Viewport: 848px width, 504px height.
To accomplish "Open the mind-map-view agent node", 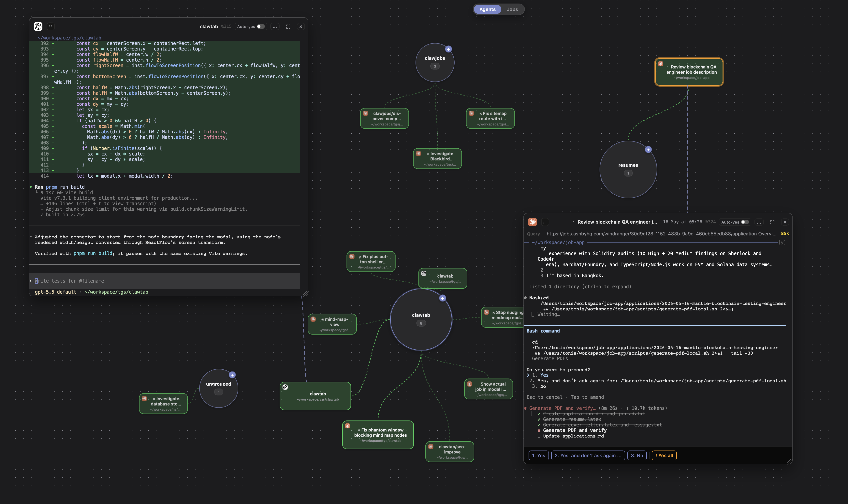I will click(332, 324).
